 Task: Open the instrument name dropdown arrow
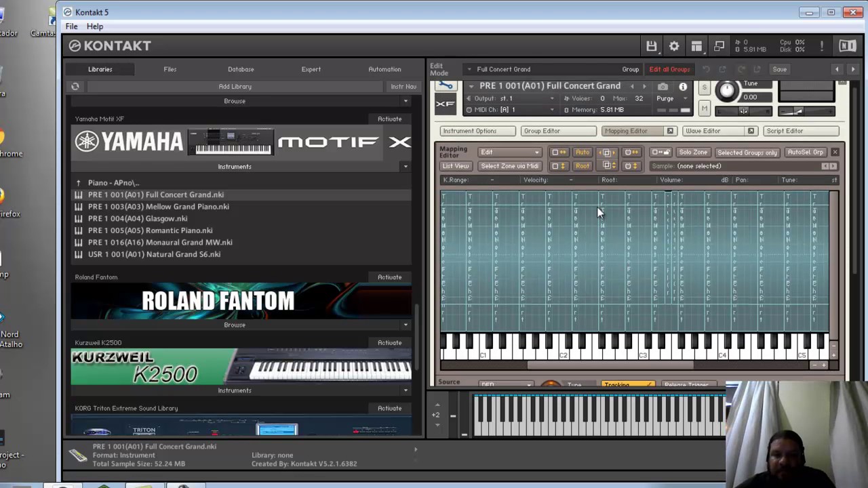(x=471, y=86)
